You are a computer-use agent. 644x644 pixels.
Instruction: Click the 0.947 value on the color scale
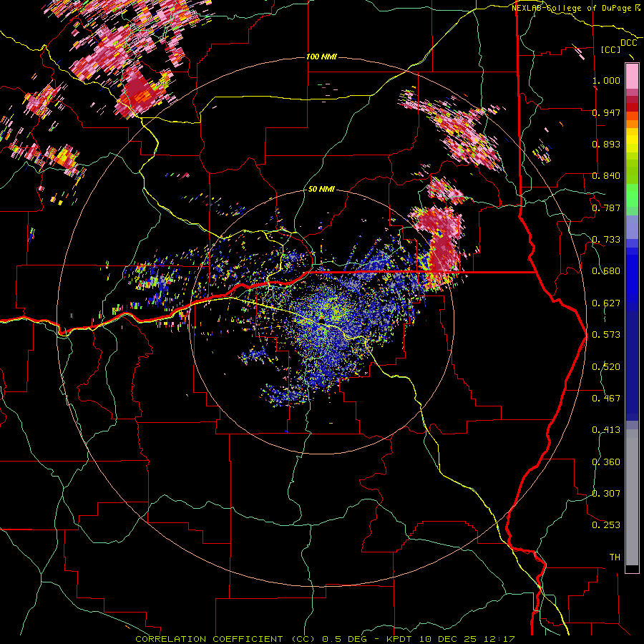click(606, 112)
